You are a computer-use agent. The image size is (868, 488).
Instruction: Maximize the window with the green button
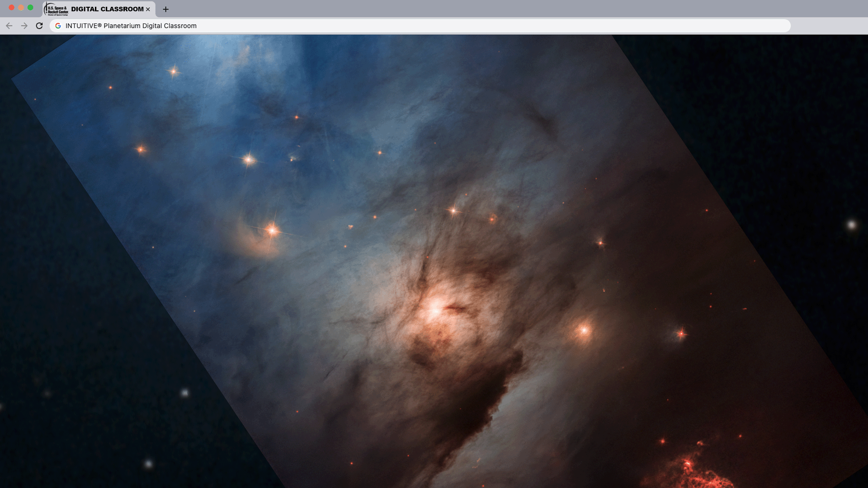pyautogui.click(x=30, y=8)
